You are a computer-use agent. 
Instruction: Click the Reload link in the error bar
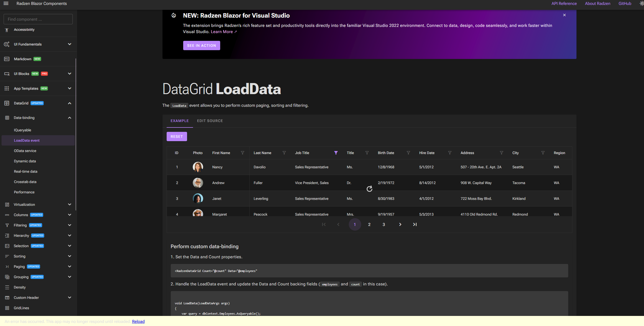[138, 321]
